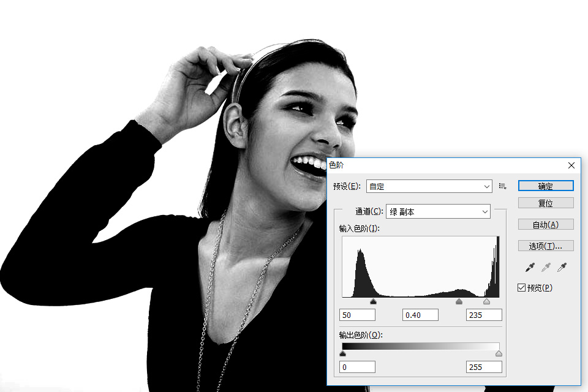Focus the gamma field showing 0.40

coord(420,315)
